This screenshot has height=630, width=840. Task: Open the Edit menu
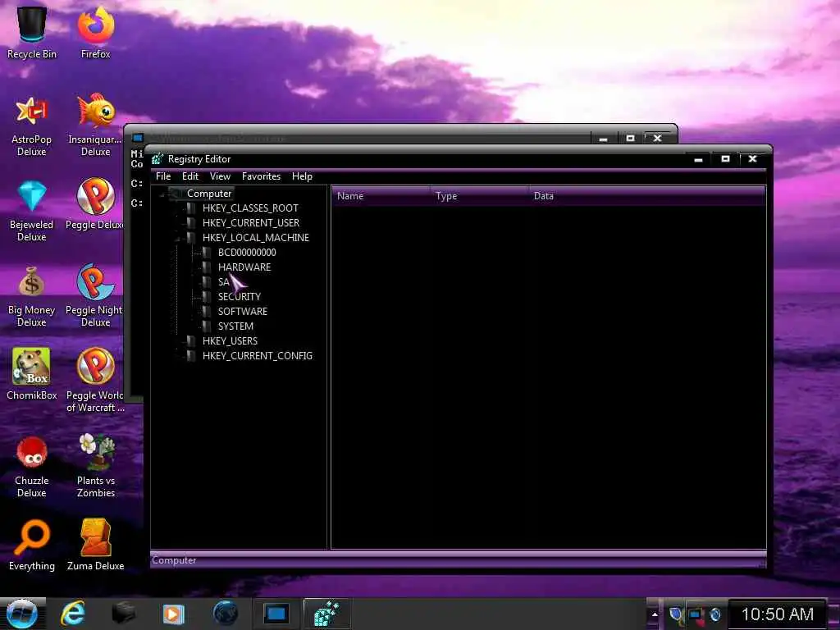point(190,176)
